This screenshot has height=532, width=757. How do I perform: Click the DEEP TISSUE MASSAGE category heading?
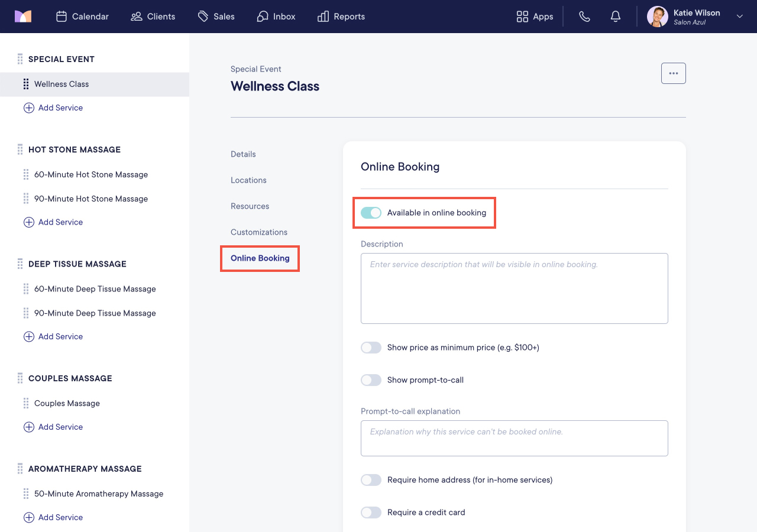coord(77,264)
